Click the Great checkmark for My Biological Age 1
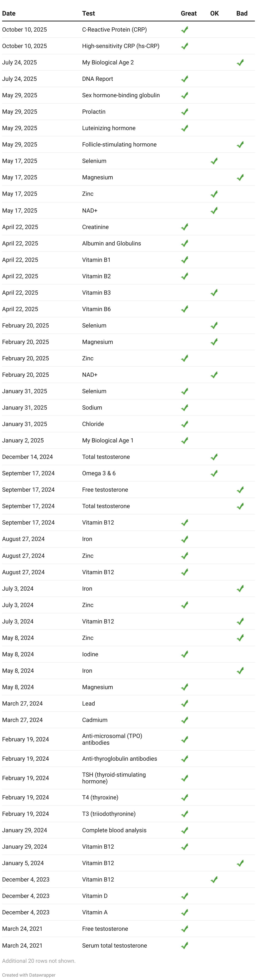This screenshot has width=257, height=980. coord(185,441)
